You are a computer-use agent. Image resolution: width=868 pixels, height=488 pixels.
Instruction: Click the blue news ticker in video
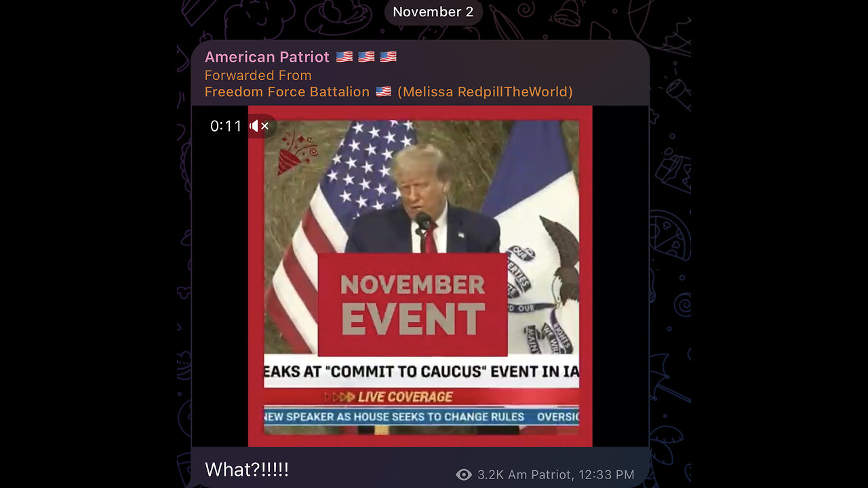[421, 416]
